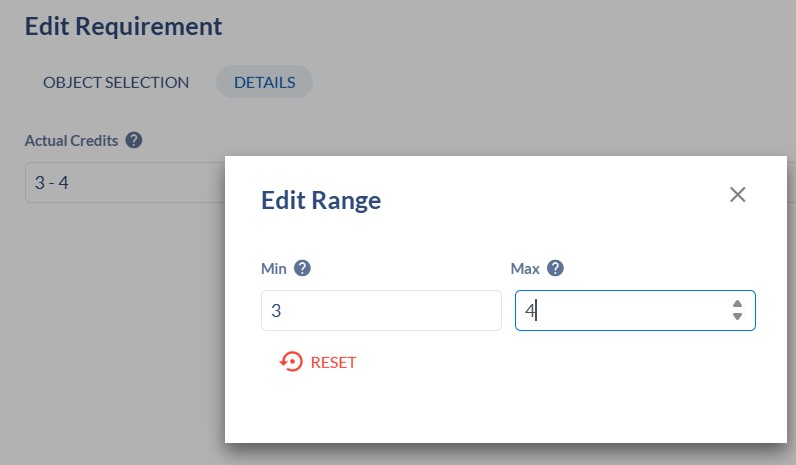Select the Details tab
This screenshot has height=465, width=796.
264,82
